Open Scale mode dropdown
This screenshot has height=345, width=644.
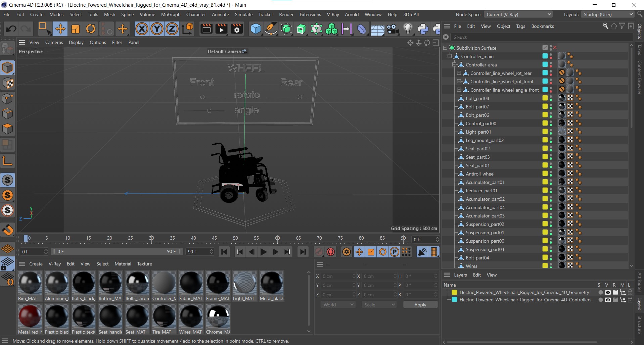click(379, 305)
